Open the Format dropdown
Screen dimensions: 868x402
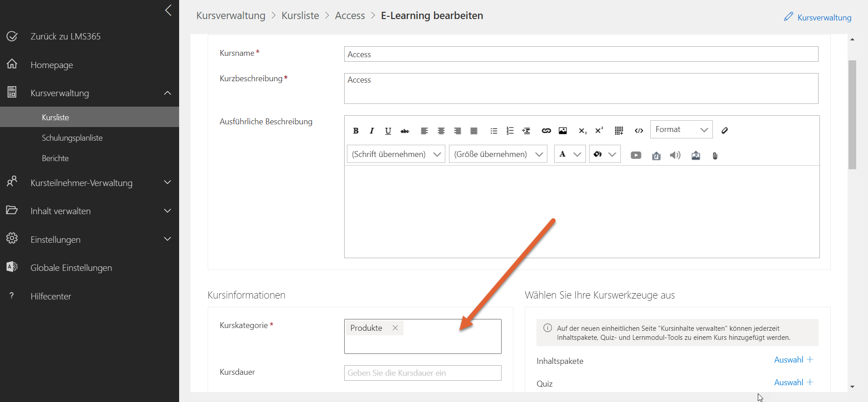click(681, 130)
